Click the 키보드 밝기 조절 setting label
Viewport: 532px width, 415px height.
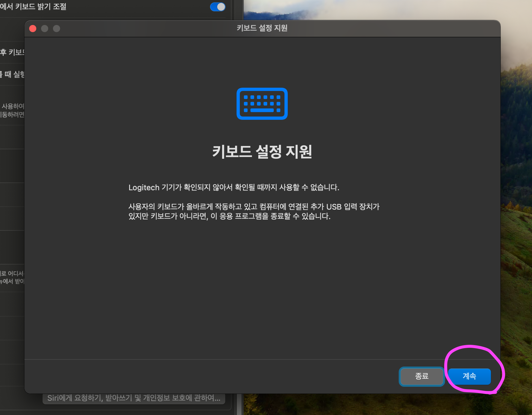tap(33, 7)
